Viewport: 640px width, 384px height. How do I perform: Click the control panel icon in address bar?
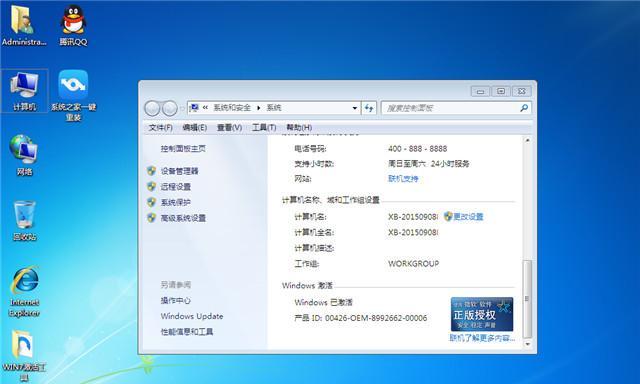194,108
